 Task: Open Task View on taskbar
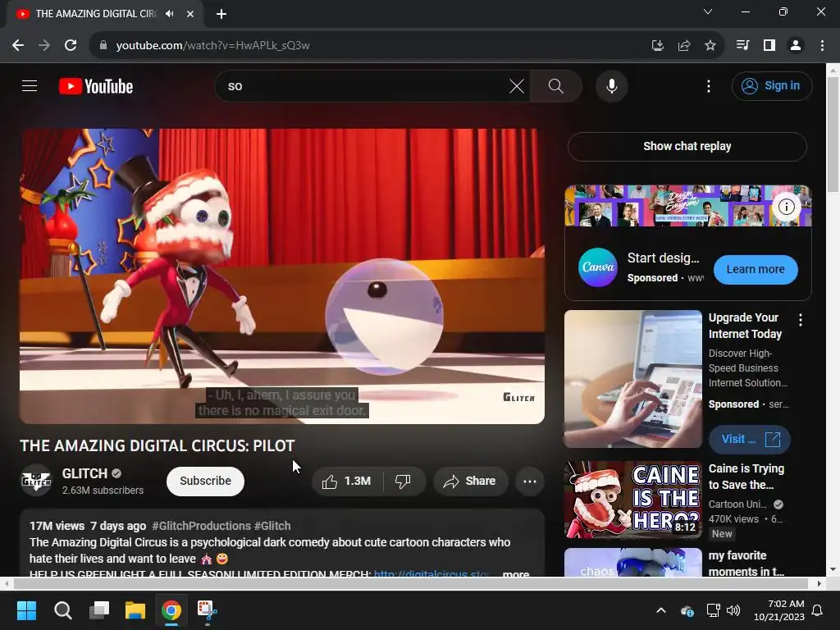tap(99, 610)
